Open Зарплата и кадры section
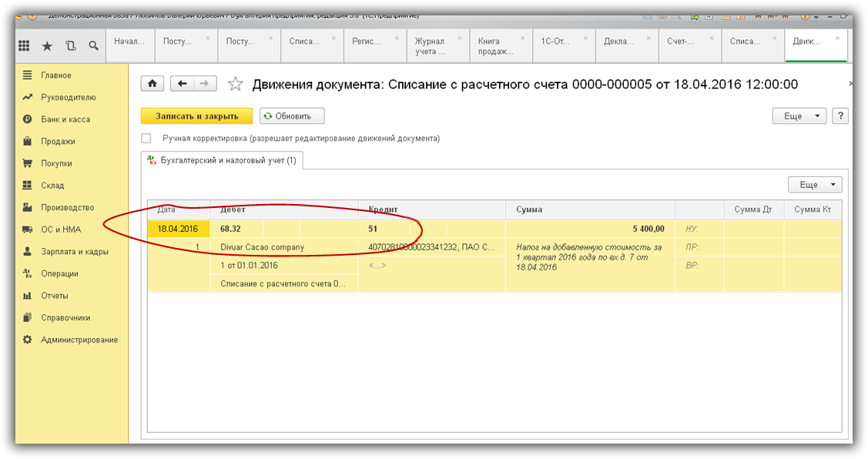 point(75,252)
